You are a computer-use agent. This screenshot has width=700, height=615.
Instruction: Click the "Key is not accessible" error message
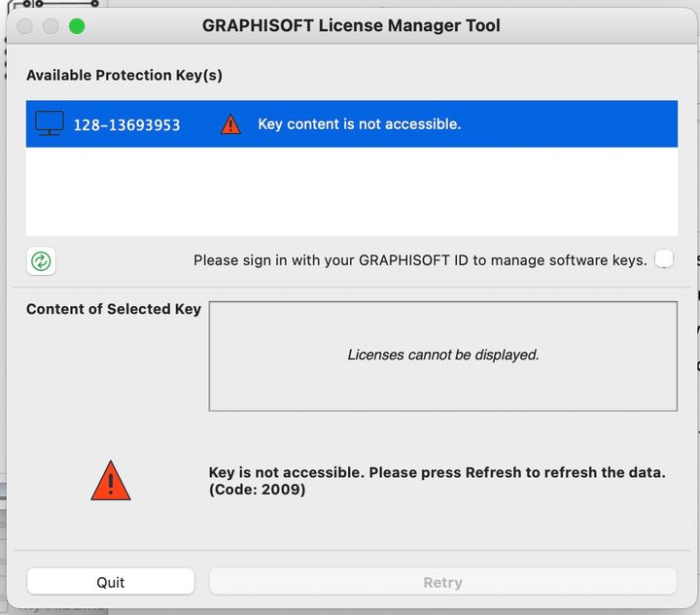[x=437, y=481]
